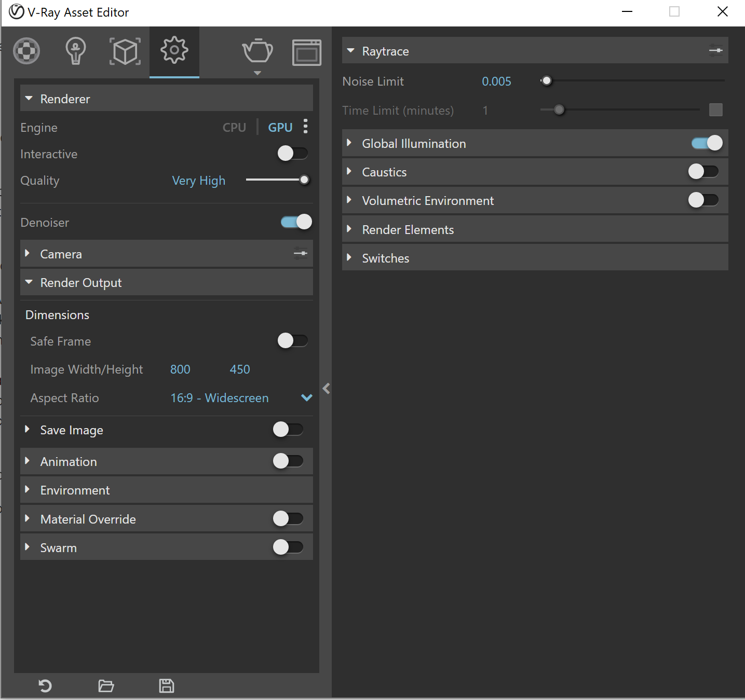This screenshot has width=745, height=700.
Task: Click the Very High quality label
Action: [199, 181]
